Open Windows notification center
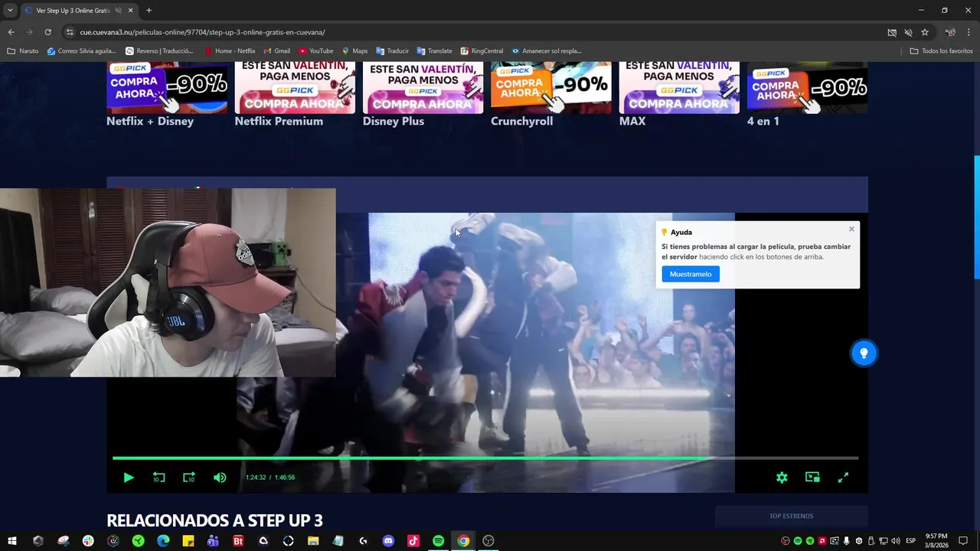This screenshot has height=551, width=980. [963, 541]
